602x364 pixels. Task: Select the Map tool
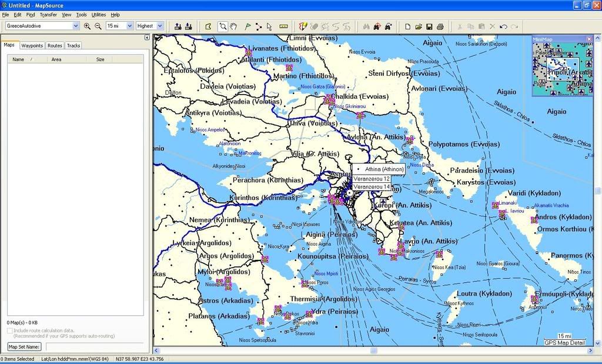[x=208, y=26]
